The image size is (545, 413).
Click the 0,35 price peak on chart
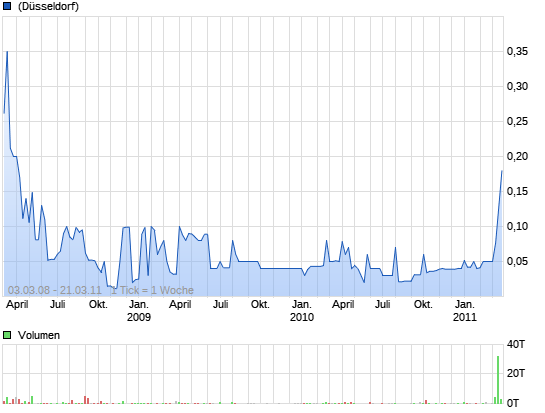pos(7,52)
